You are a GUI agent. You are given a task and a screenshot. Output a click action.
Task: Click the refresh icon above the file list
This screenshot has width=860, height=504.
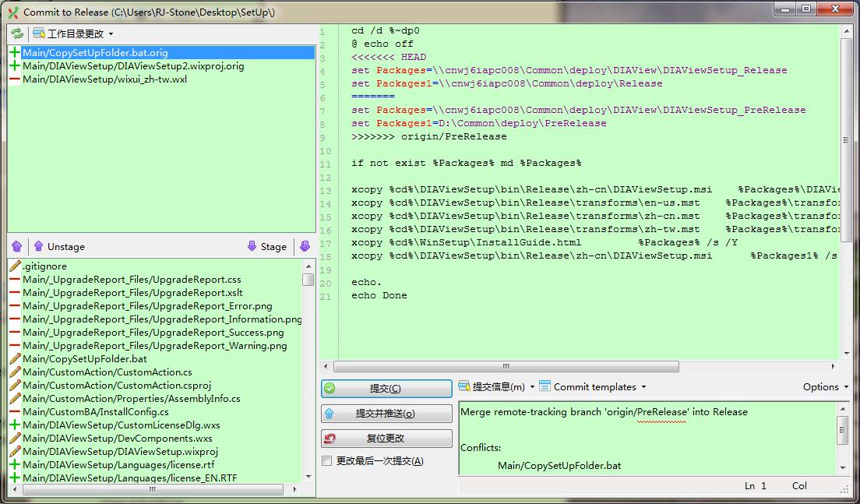pos(16,33)
